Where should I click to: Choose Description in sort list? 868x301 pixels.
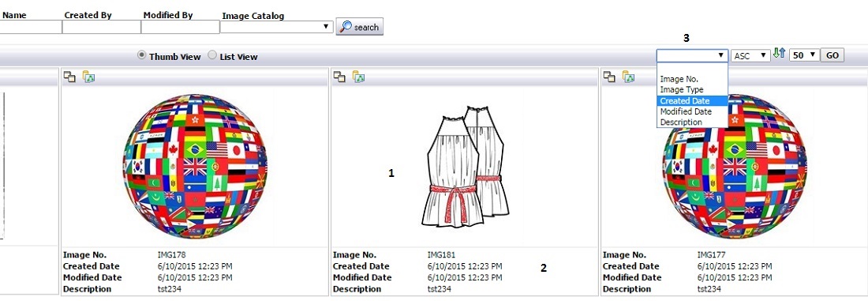click(x=692, y=122)
